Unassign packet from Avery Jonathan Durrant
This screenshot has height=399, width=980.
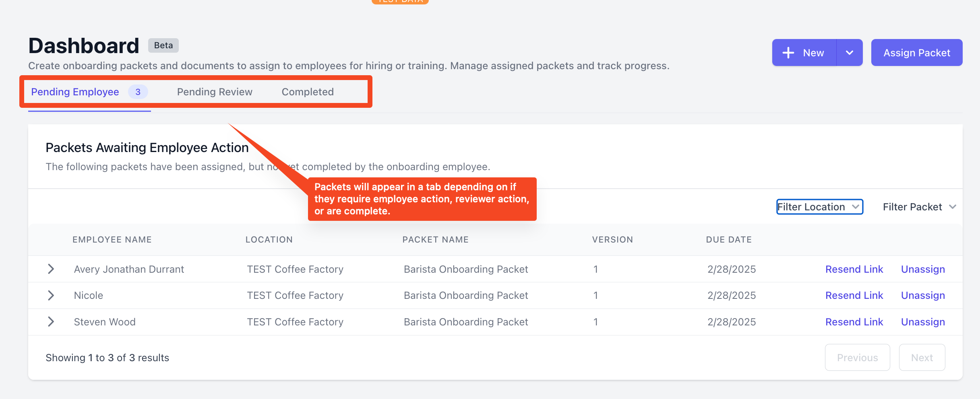923,269
